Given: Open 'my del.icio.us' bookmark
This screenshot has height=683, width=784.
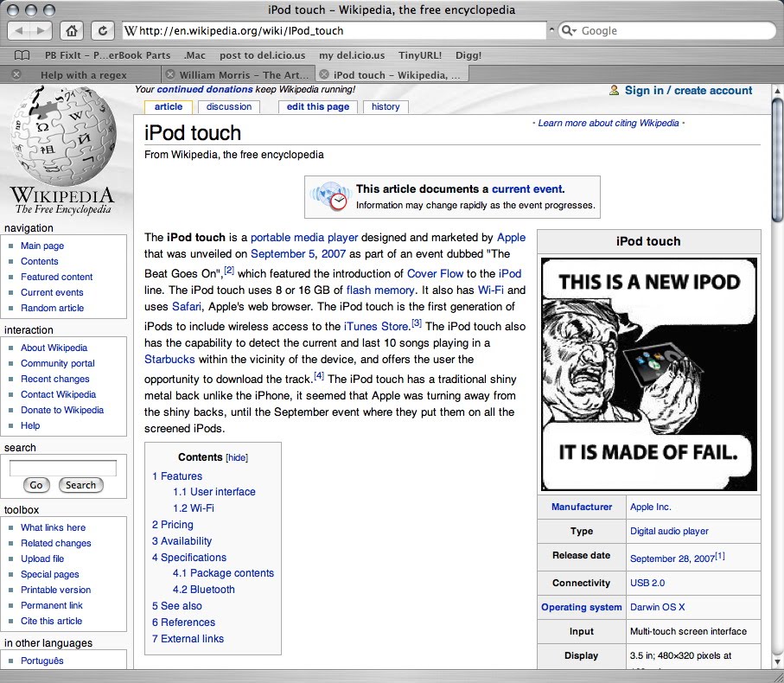Looking at the screenshot, I should [352, 55].
